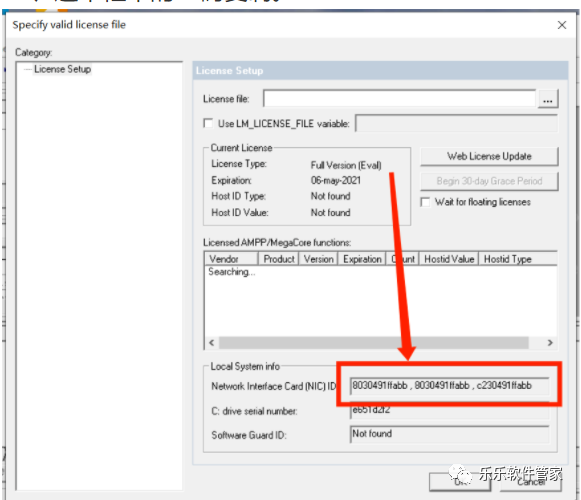Click the 'Full Version (Eval)' license type value

[x=346, y=165]
